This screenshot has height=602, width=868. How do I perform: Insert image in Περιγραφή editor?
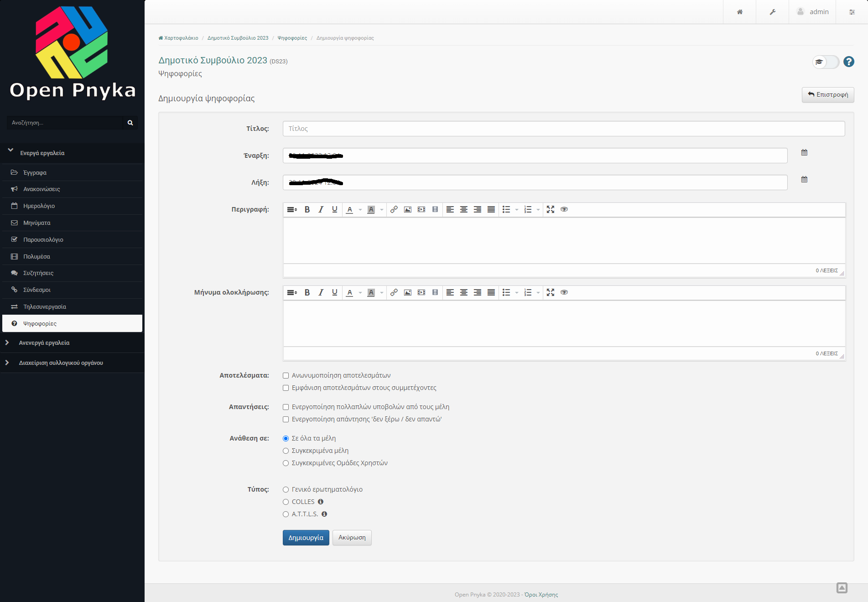click(408, 209)
